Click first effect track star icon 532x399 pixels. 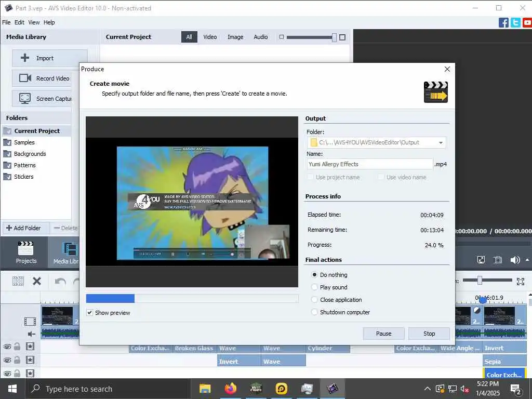tap(30, 347)
